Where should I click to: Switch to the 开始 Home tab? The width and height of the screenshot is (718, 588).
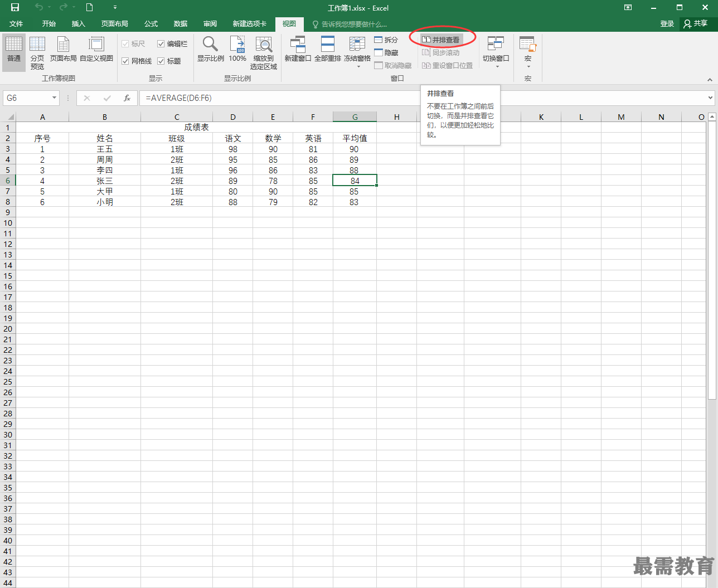click(x=49, y=24)
